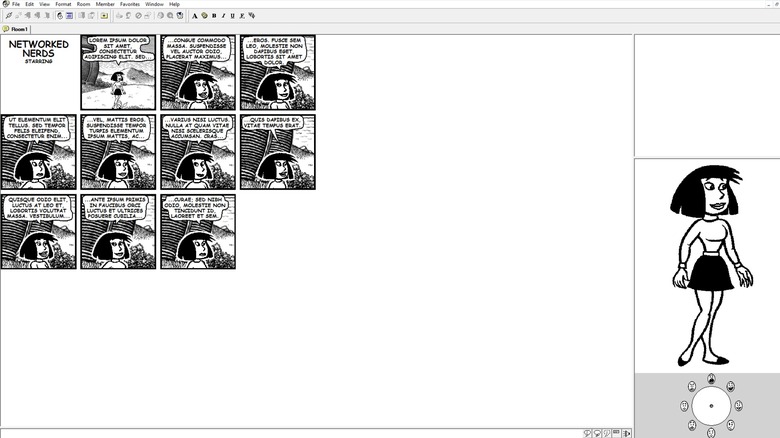The image size is (780, 438).
Task: Click the Vel Mattis Eros comic panel
Action: pyautogui.click(x=118, y=152)
